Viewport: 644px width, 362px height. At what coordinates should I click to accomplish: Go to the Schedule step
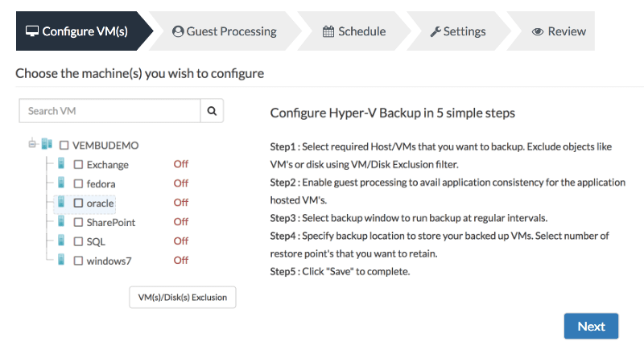354,31
